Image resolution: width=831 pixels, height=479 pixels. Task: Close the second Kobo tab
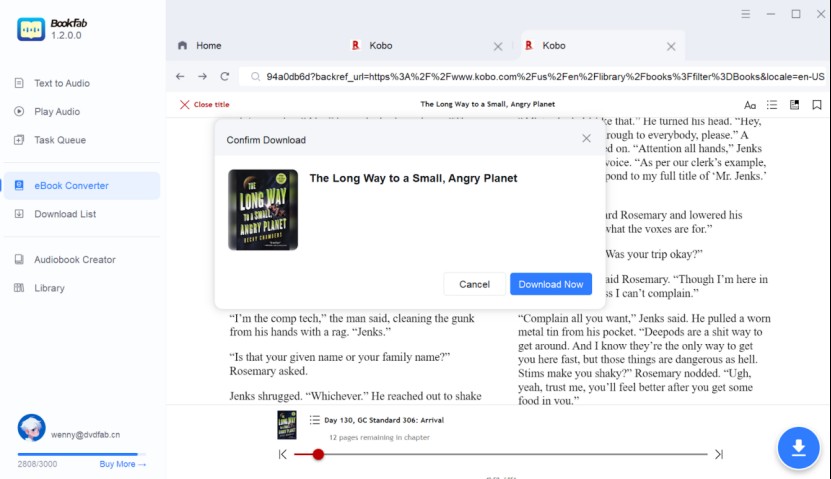671,47
